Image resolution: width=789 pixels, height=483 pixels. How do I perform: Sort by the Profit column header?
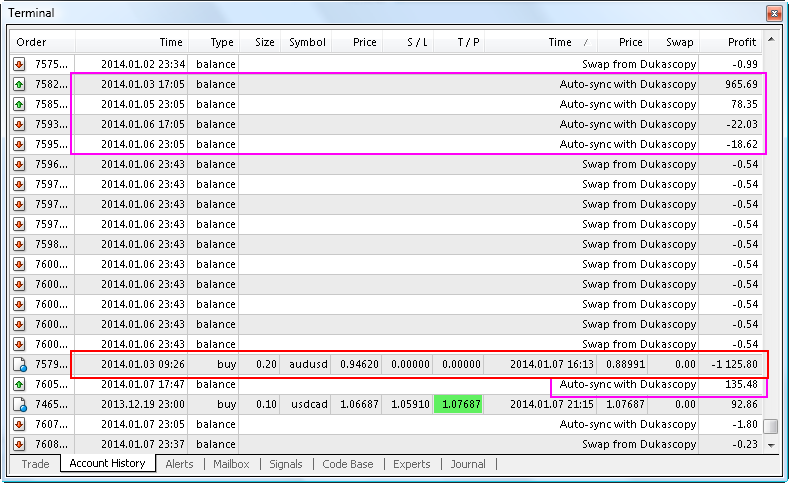click(x=731, y=42)
